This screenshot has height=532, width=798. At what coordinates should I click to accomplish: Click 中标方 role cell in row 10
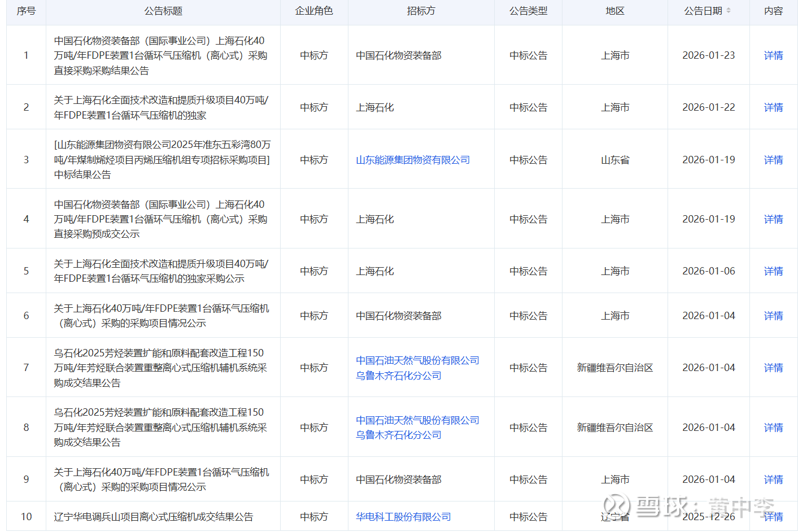point(314,517)
